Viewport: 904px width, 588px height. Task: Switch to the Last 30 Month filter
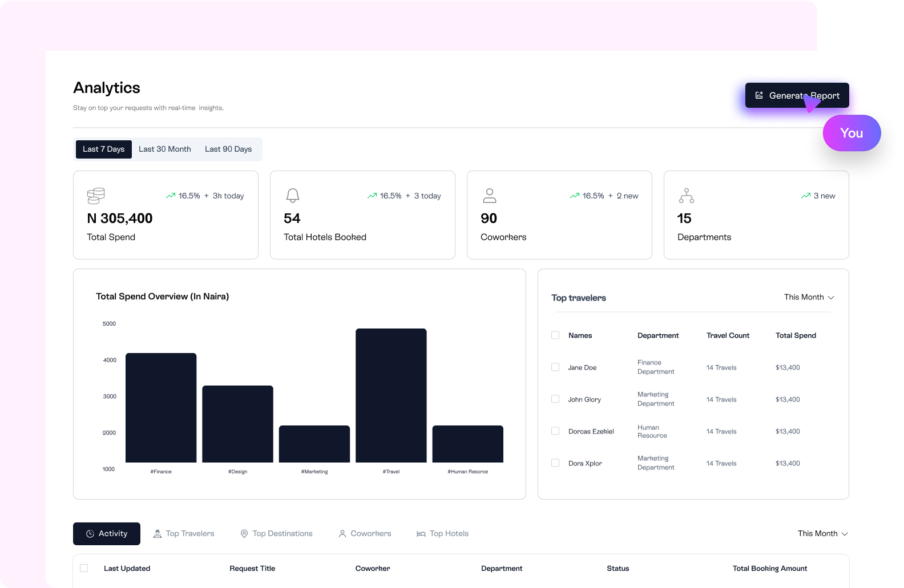click(x=165, y=149)
